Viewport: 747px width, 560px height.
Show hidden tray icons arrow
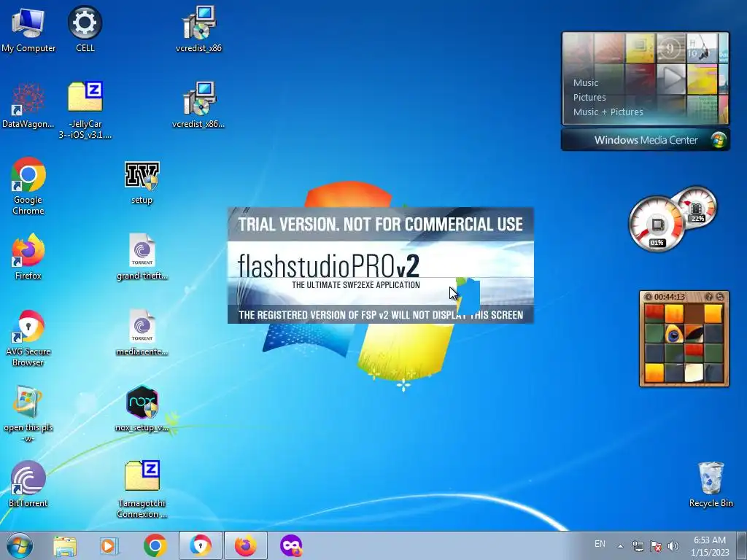click(x=620, y=546)
